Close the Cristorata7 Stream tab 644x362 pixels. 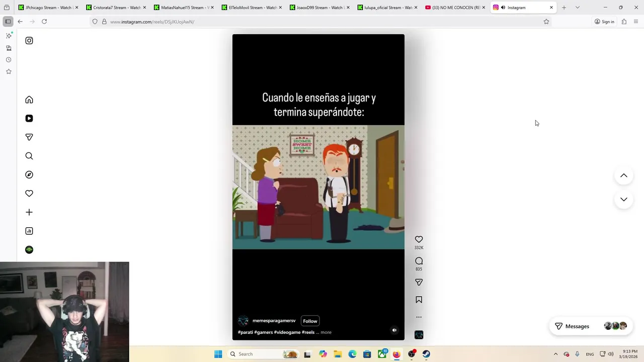coord(144,8)
